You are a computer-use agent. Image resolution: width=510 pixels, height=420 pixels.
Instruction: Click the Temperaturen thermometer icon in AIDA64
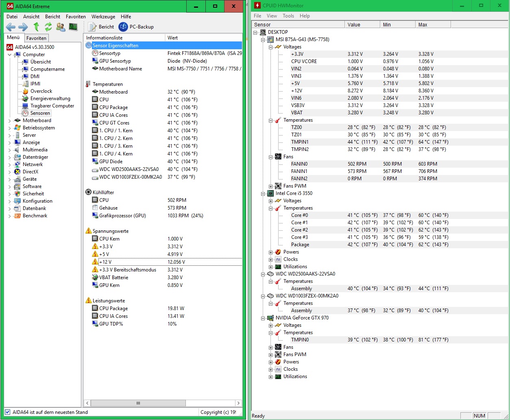click(x=88, y=84)
